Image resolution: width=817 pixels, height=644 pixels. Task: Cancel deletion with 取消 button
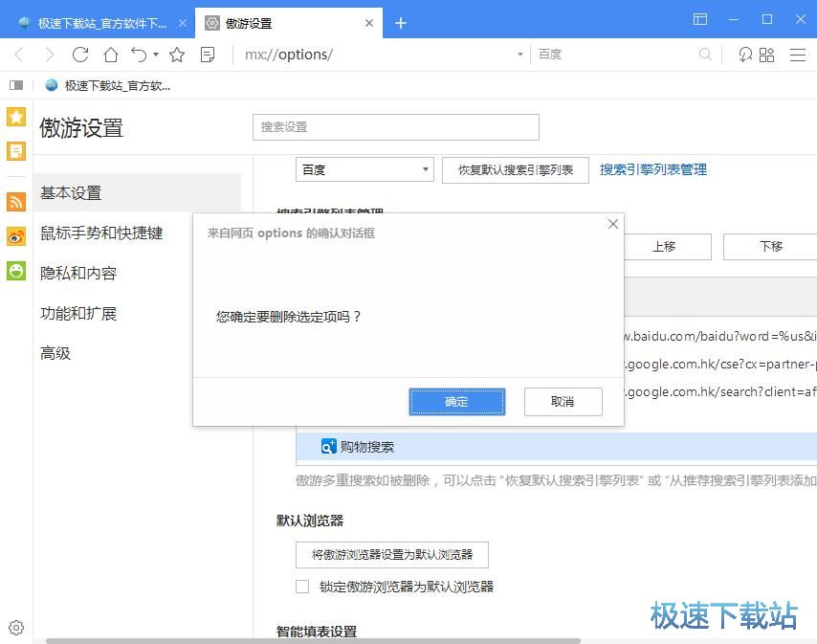coord(563,402)
